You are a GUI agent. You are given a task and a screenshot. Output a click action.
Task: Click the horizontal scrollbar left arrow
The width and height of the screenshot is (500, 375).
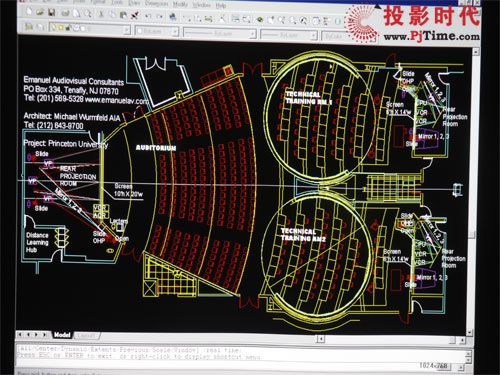(321, 339)
